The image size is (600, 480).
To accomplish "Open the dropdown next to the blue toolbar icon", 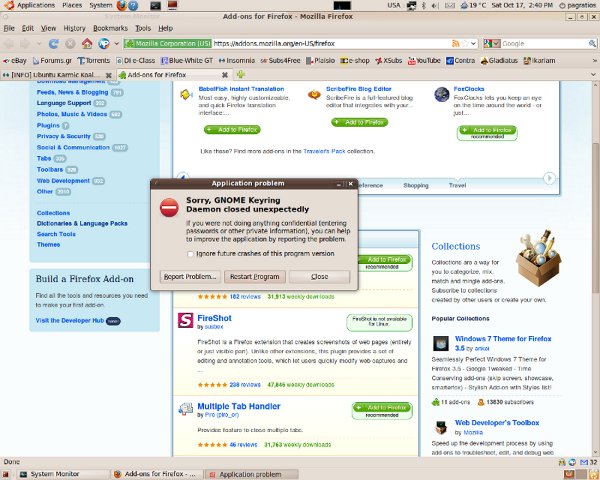I will tap(117, 44).
